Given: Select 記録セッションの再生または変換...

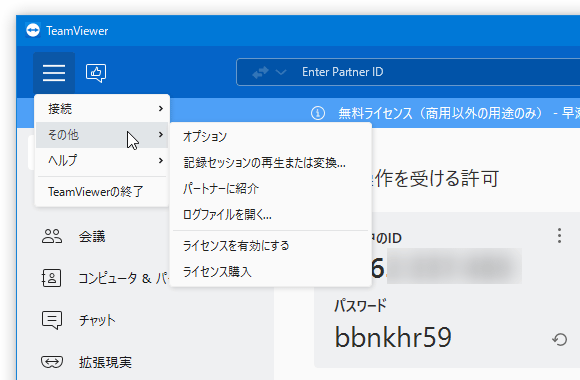Looking at the screenshot, I should click(271, 162).
